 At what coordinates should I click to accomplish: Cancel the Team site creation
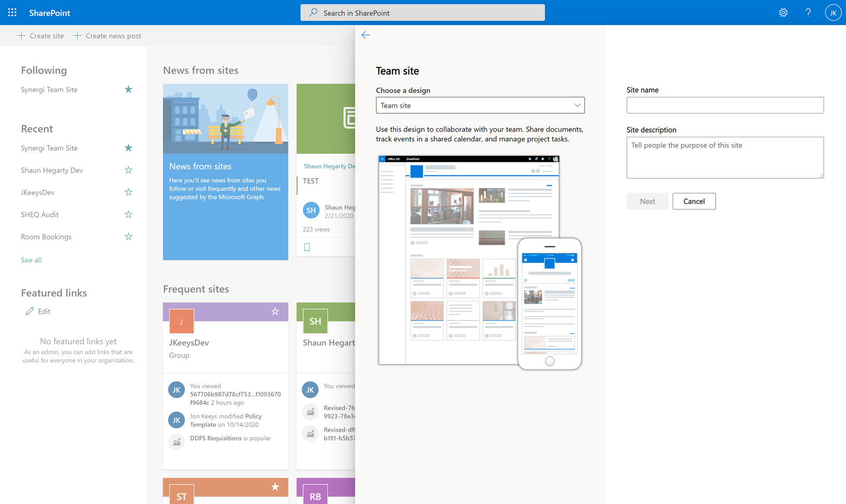click(694, 201)
